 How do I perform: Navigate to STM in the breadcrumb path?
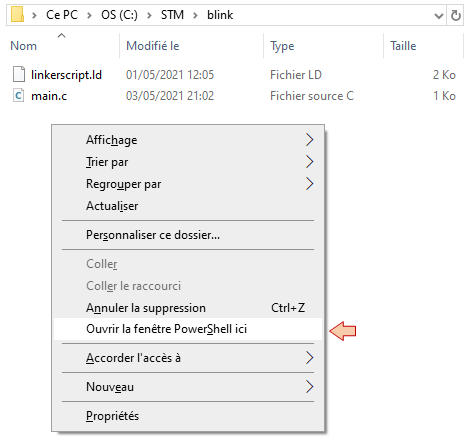pos(172,15)
